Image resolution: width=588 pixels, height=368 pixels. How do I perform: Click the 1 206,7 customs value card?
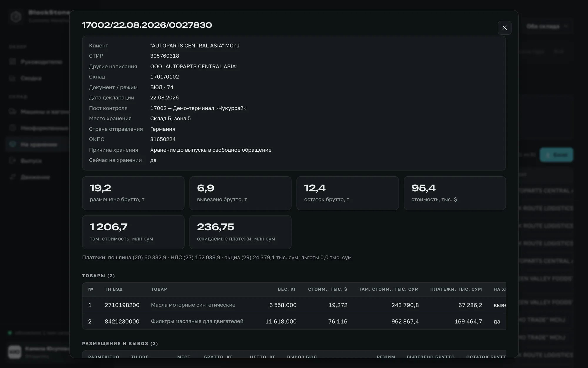(133, 232)
